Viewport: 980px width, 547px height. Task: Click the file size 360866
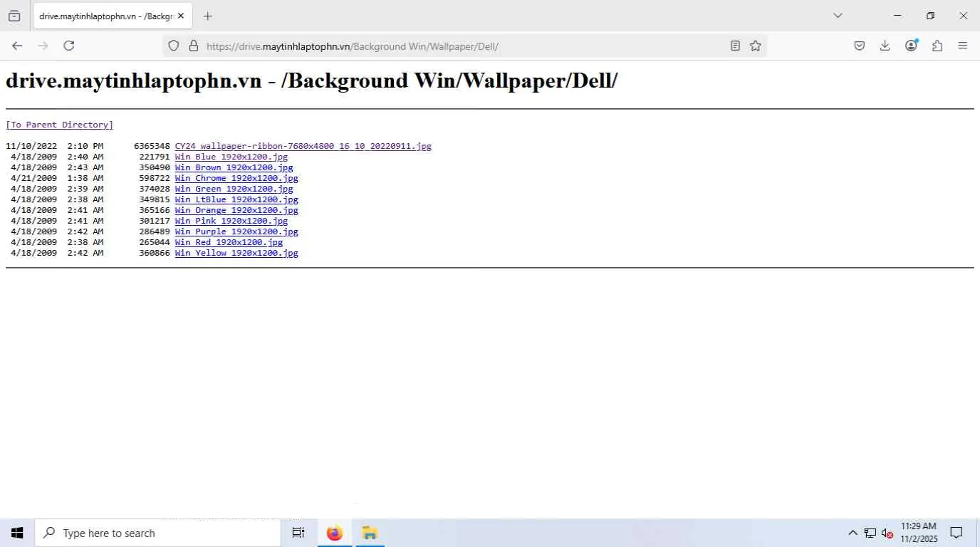coord(155,253)
